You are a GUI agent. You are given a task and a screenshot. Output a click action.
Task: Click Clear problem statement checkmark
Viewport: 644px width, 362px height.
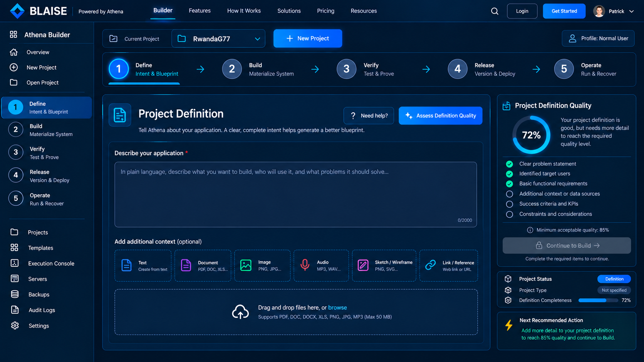[x=510, y=164]
